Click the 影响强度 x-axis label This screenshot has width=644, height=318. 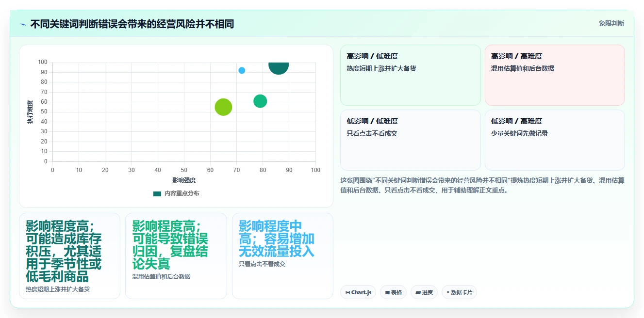184,180
